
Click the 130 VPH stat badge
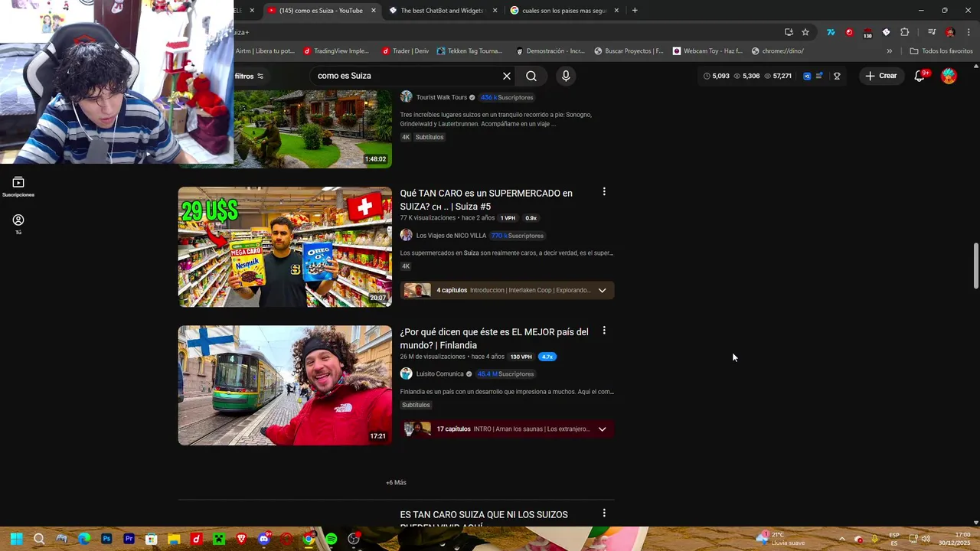point(521,357)
